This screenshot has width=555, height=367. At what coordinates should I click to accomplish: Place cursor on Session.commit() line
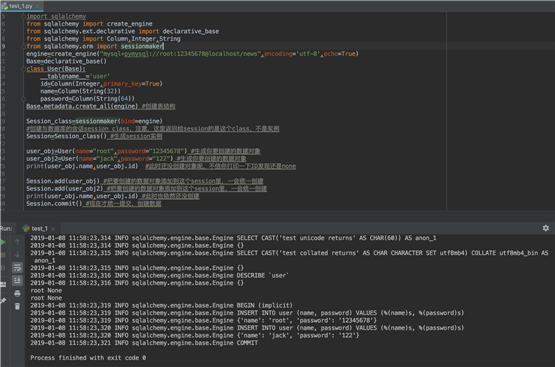coord(54,203)
